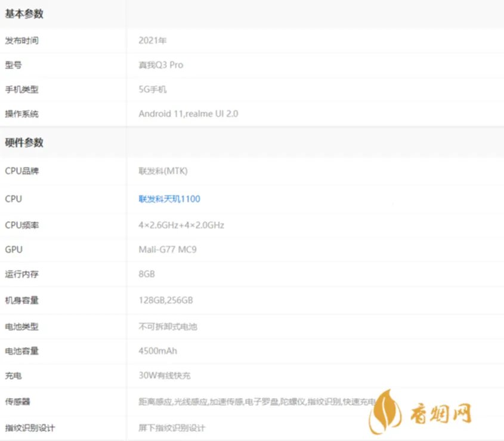Click the 联发科(MTK) CPU brand value
504x441 pixels.
coord(161,171)
